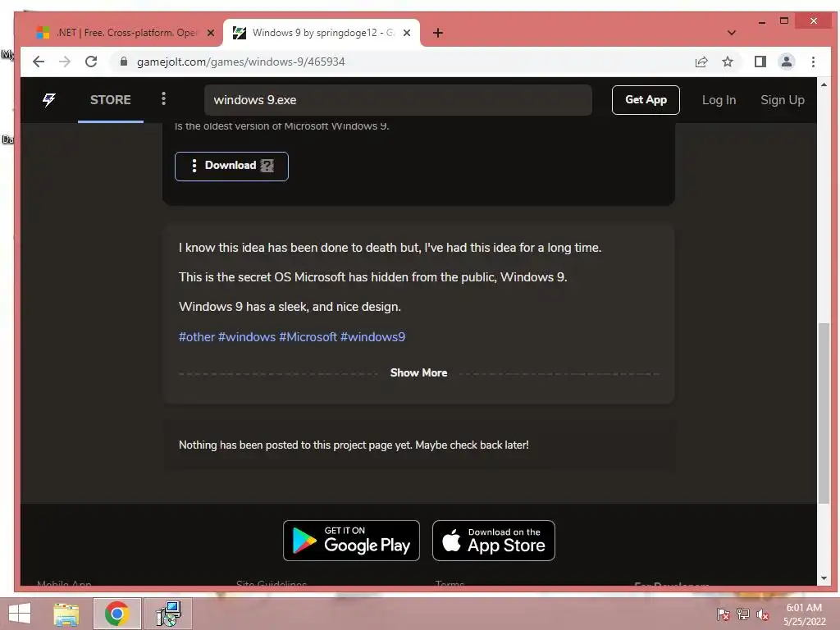Click the scrollbar up arrow
This screenshot has height=630, width=840.
pos(824,84)
